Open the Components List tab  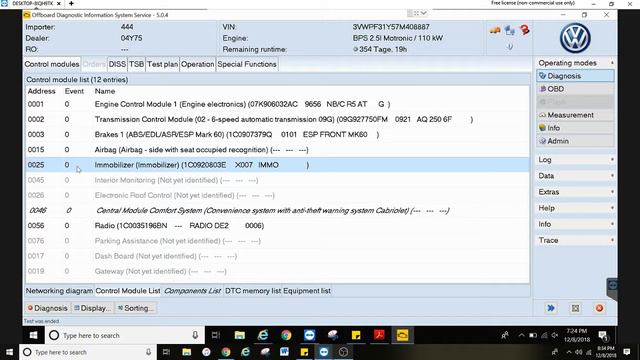192,291
